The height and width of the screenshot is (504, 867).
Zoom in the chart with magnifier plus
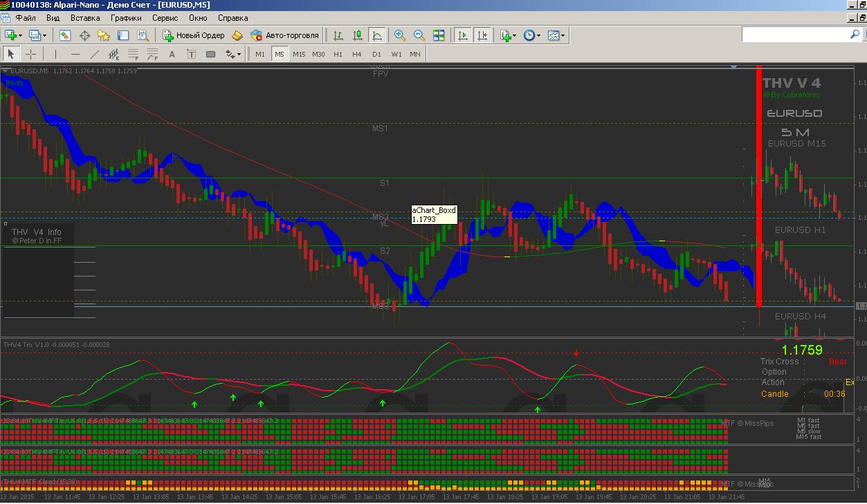click(x=400, y=35)
